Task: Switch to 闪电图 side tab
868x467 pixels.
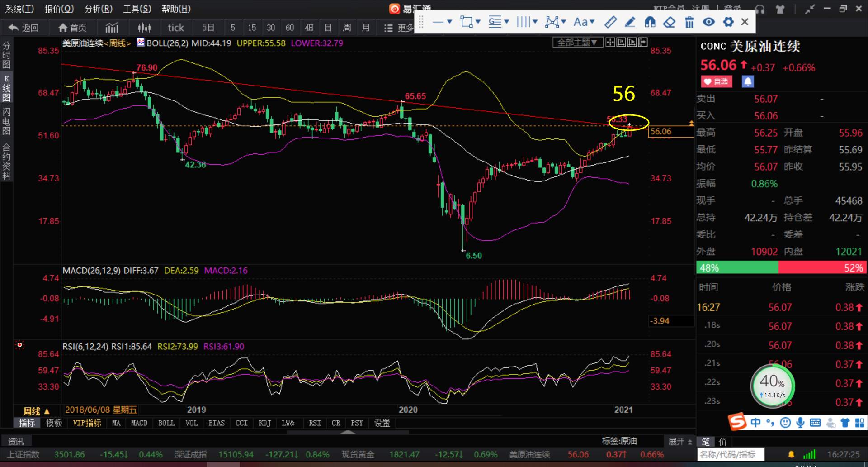Action: coord(6,121)
